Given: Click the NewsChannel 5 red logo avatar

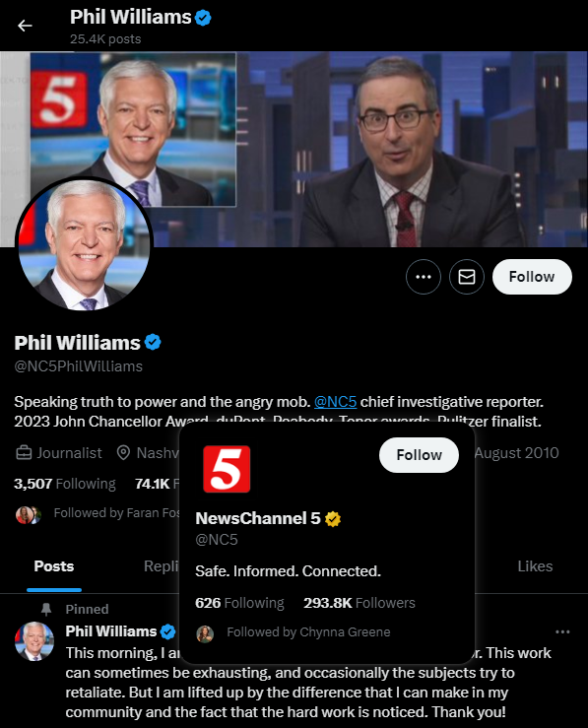Looking at the screenshot, I should (x=227, y=469).
